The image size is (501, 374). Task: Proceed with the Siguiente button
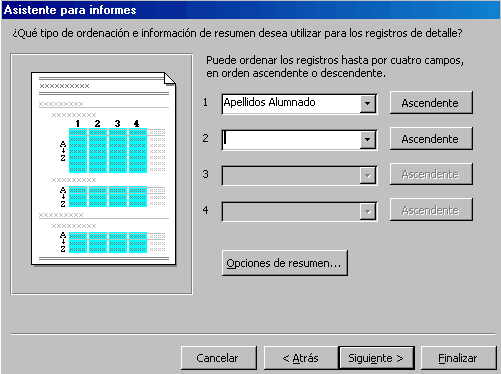click(x=376, y=358)
